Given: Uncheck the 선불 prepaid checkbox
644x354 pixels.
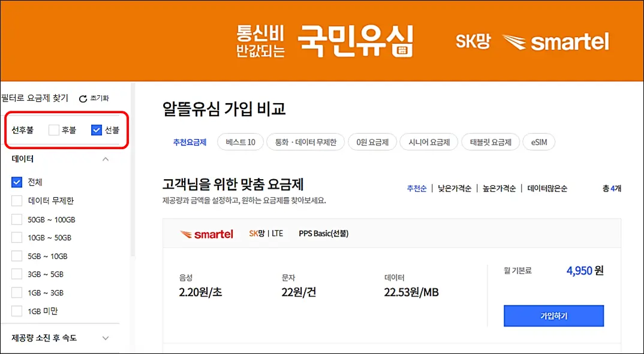Looking at the screenshot, I should pos(96,130).
